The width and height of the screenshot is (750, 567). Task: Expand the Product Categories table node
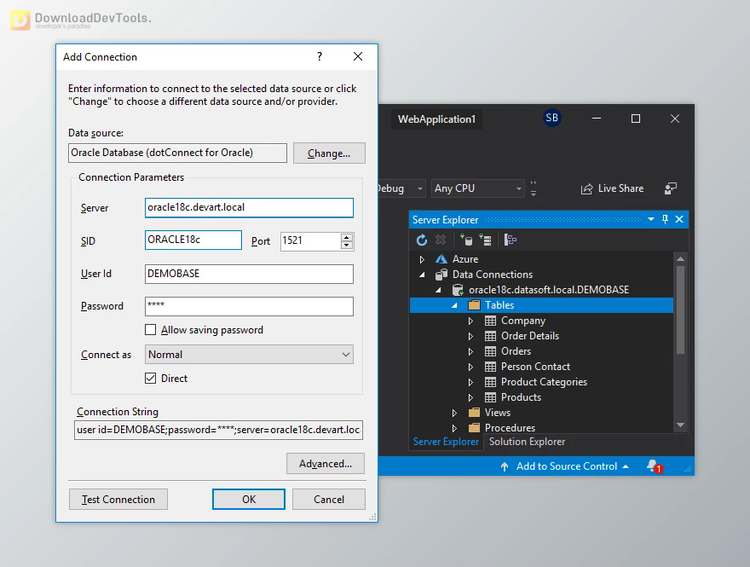point(471,382)
